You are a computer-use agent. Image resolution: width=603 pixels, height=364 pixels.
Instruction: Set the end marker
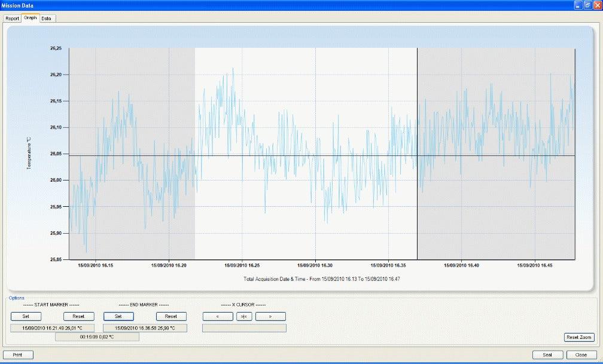pyautogui.click(x=118, y=316)
